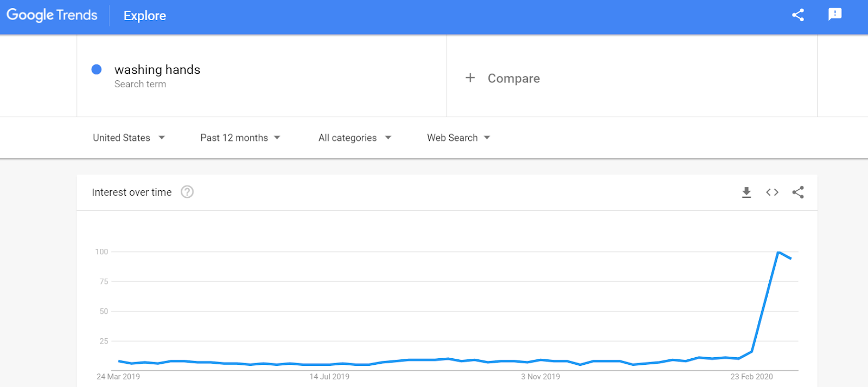This screenshot has height=387, width=868.
Task: Click the 14 Jul 2019 axis label
Action: [x=329, y=377]
